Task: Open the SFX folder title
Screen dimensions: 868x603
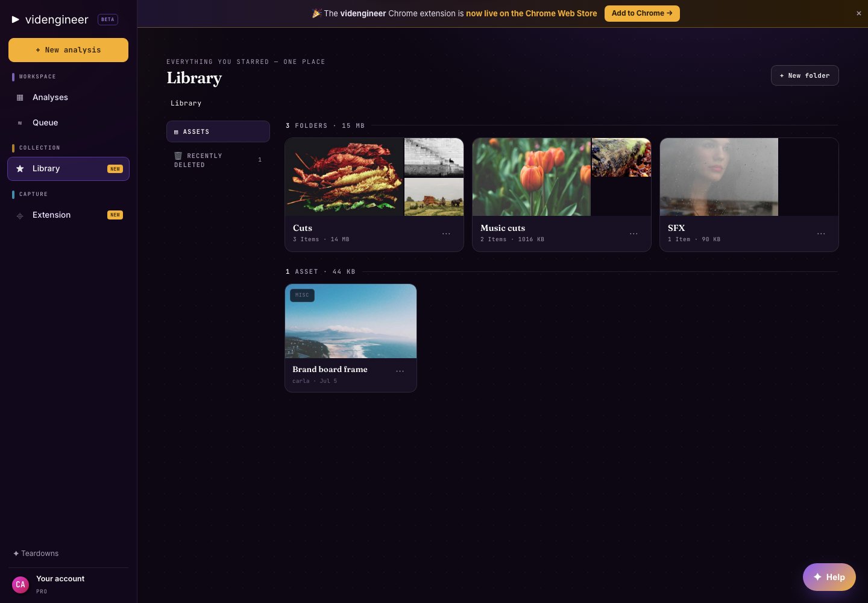Action: click(676, 228)
